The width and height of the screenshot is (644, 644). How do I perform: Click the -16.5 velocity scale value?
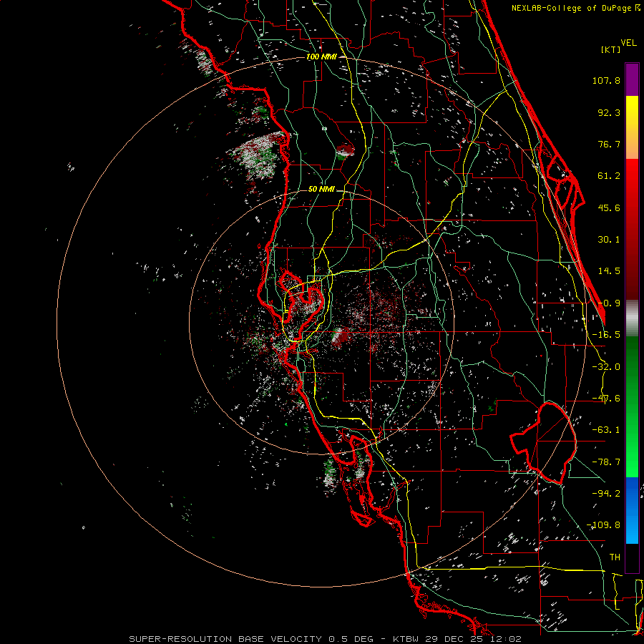(606, 335)
